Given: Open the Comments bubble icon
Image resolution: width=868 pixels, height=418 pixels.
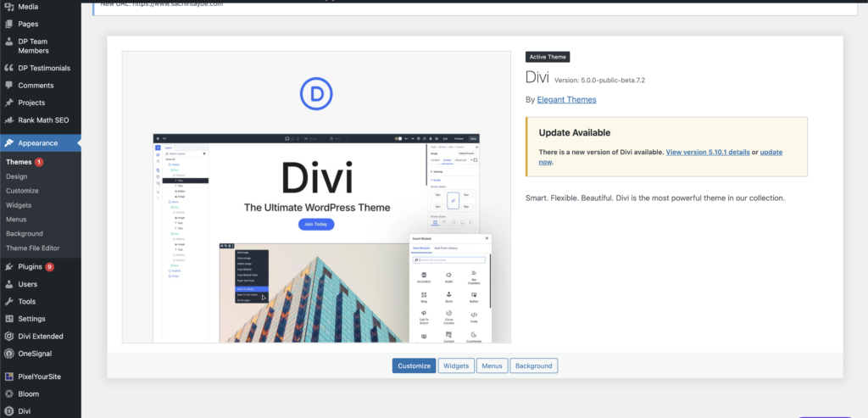Looking at the screenshot, I should (8, 86).
